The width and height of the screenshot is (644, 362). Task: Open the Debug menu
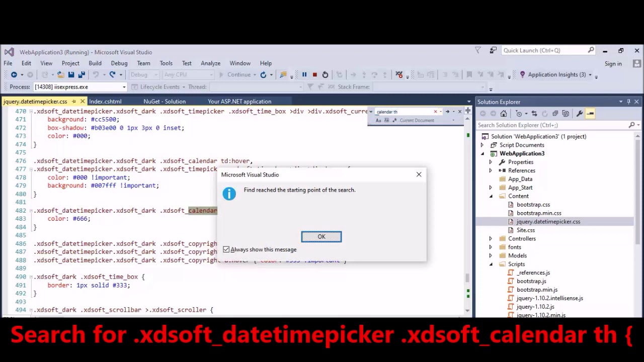pyautogui.click(x=119, y=63)
